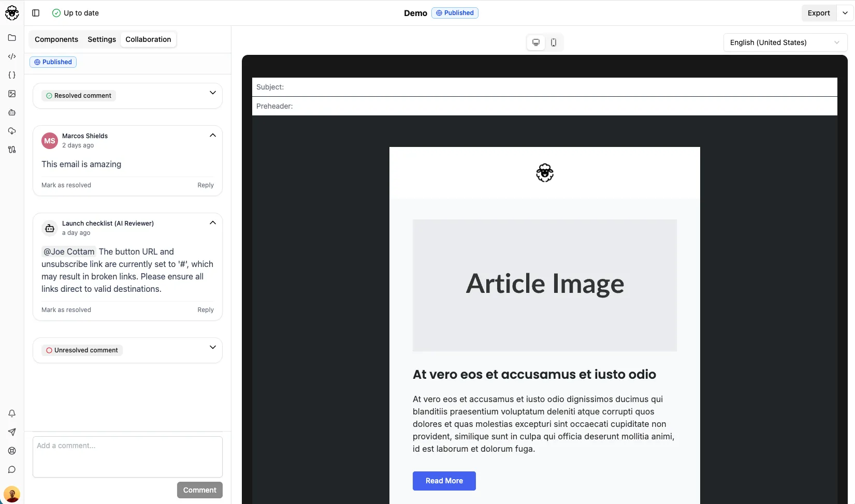The height and width of the screenshot is (504, 855).
Task: Open the code editor panel in the sidebar
Action: tap(11, 56)
